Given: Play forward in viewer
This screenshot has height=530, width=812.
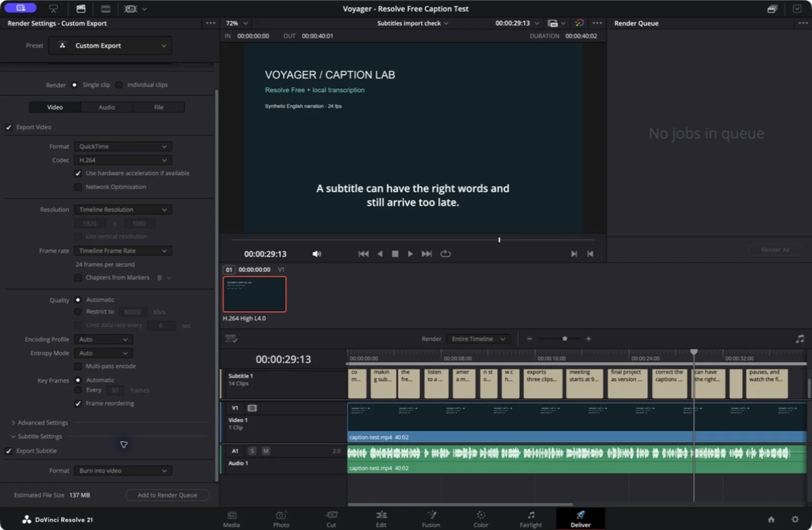Looking at the screenshot, I should (x=410, y=254).
